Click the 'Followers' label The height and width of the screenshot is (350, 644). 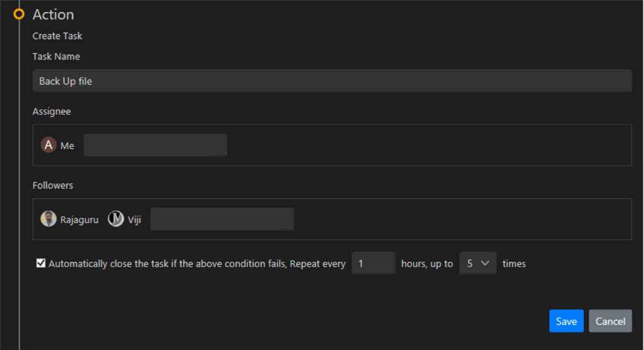tap(53, 185)
